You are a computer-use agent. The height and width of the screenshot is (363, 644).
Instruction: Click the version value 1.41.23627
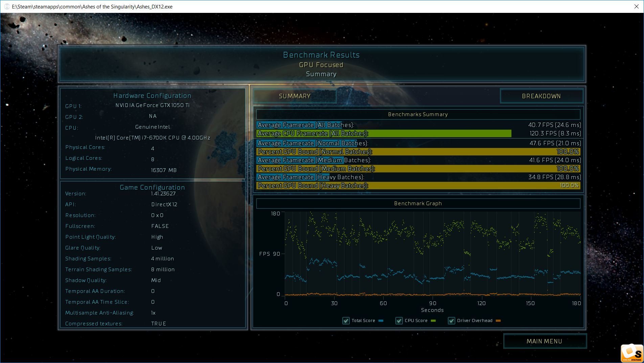coord(163,194)
